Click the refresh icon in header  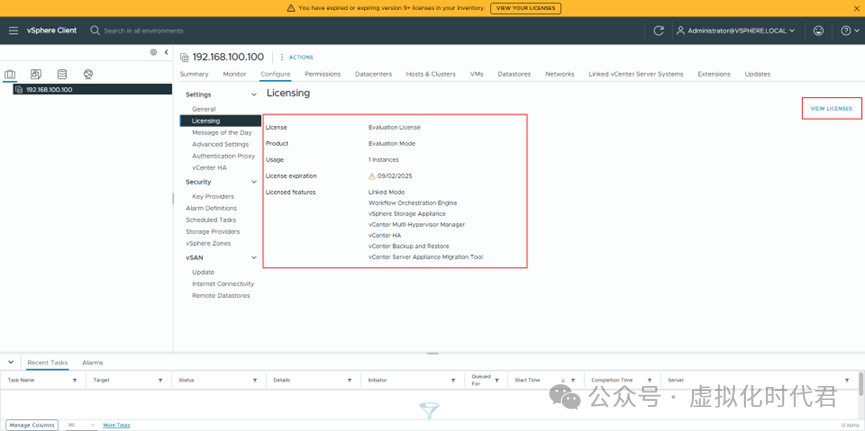[658, 31]
